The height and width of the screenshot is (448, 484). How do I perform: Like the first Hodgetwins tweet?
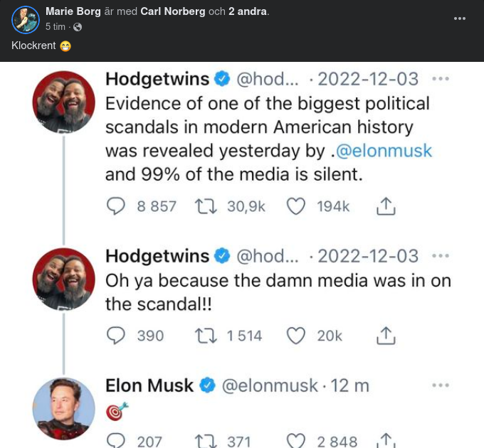pyautogui.click(x=295, y=206)
